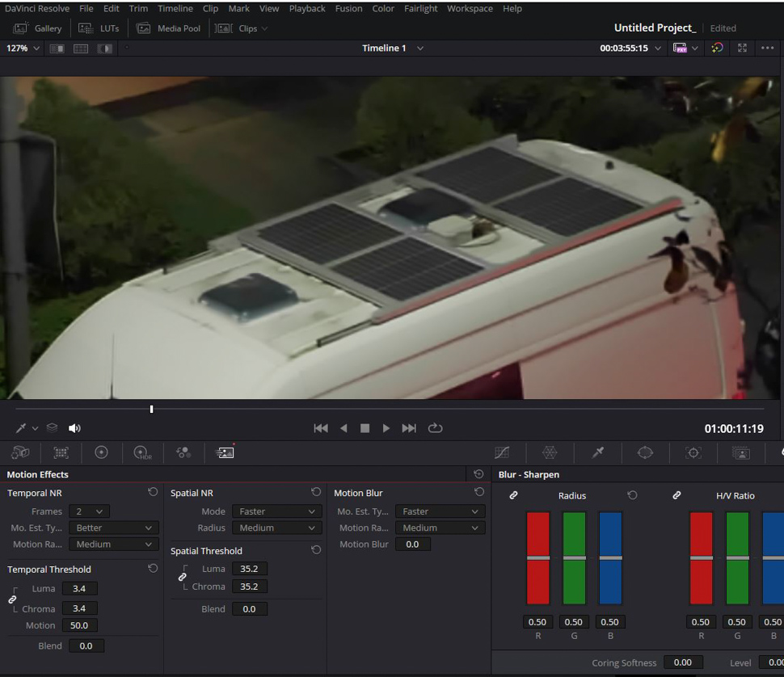
Task: Open the Media Pool panel
Action: click(168, 28)
